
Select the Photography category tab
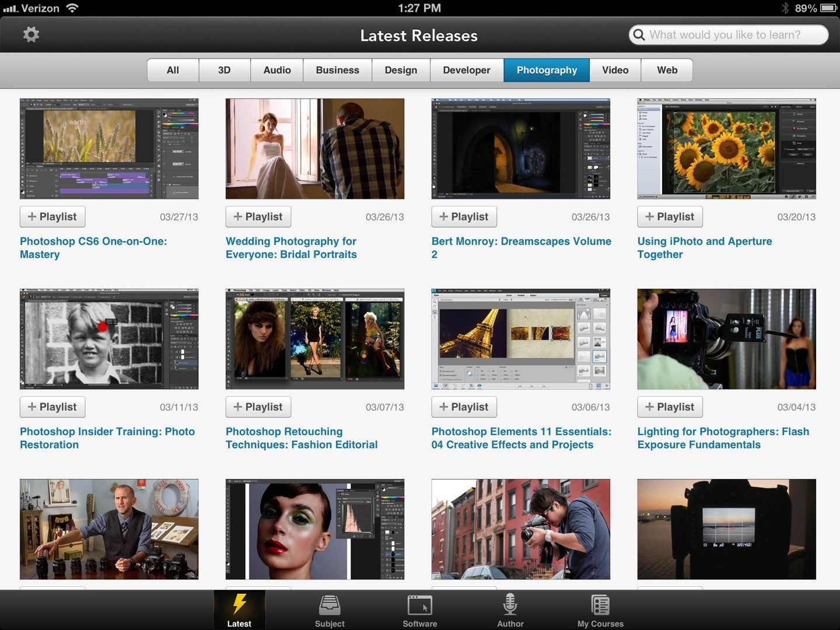(547, 70)
